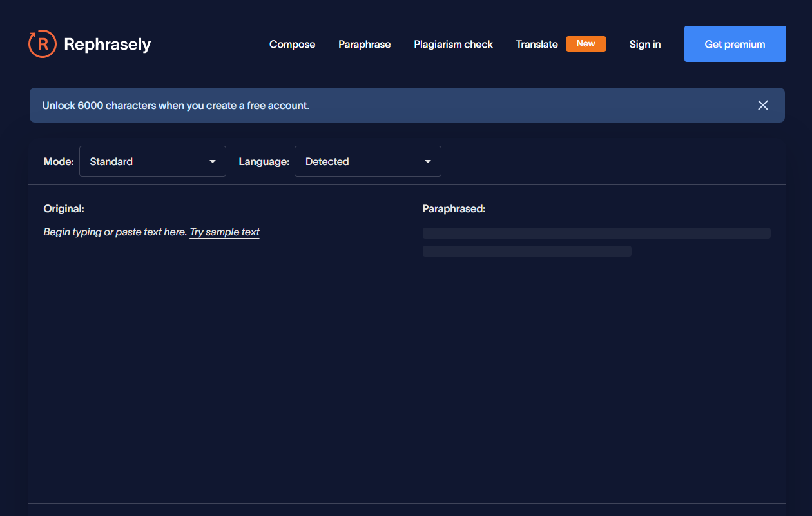The height and width of the screenshot is (516, 812).
Task: Click the Paraphrased label heading
Action: pyautogui.click(x=454, y=209)
